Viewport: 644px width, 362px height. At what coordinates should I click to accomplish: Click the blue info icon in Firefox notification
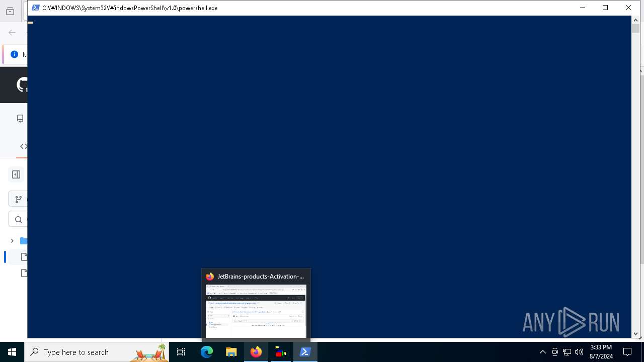14,54
